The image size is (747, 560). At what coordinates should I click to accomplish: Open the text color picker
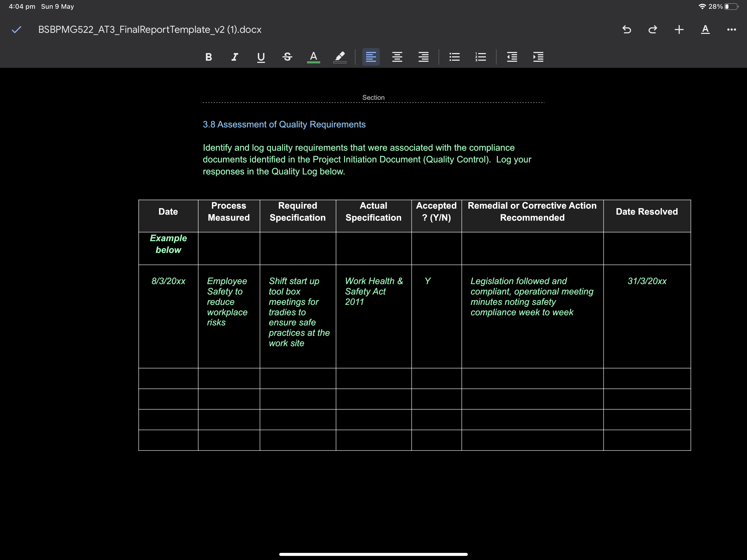313,57
